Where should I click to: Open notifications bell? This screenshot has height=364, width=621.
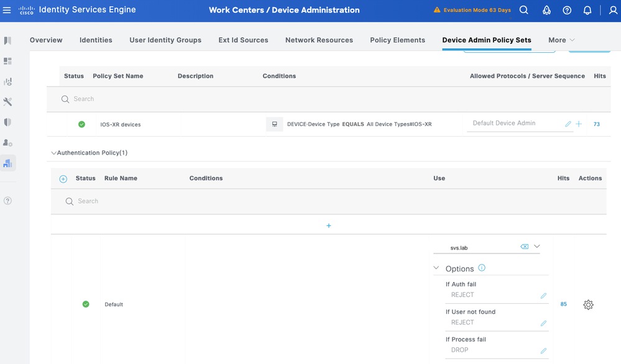click(x=587, y=11)
